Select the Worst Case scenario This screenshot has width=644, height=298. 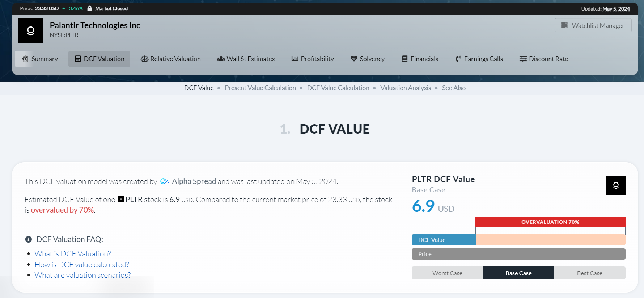click(x=447, y=273)
